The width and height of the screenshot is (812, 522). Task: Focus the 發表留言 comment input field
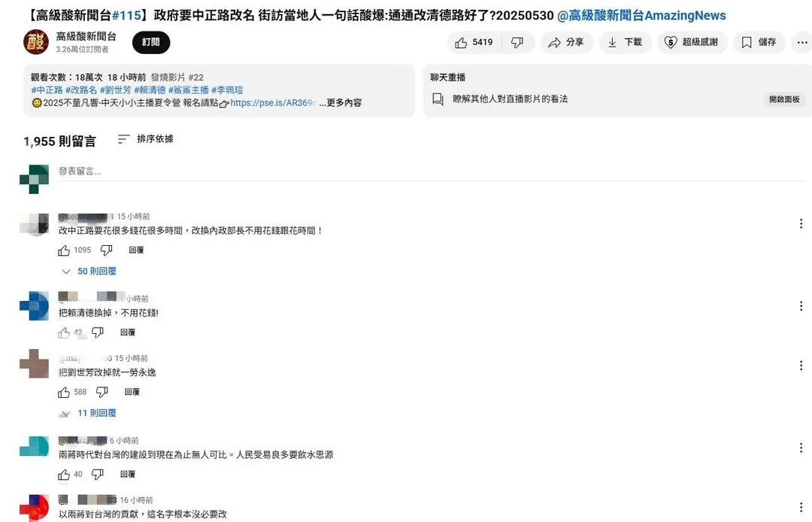(431, 171)
